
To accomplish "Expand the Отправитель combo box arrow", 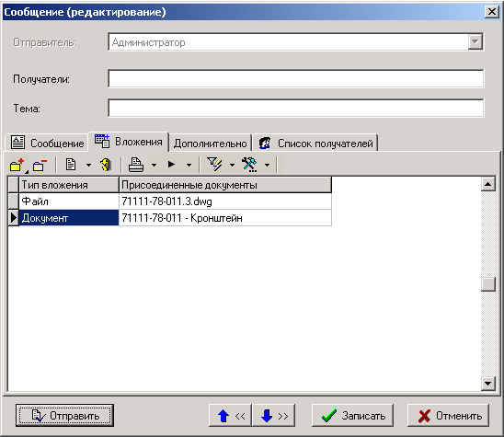I will (x=475, y=41).
